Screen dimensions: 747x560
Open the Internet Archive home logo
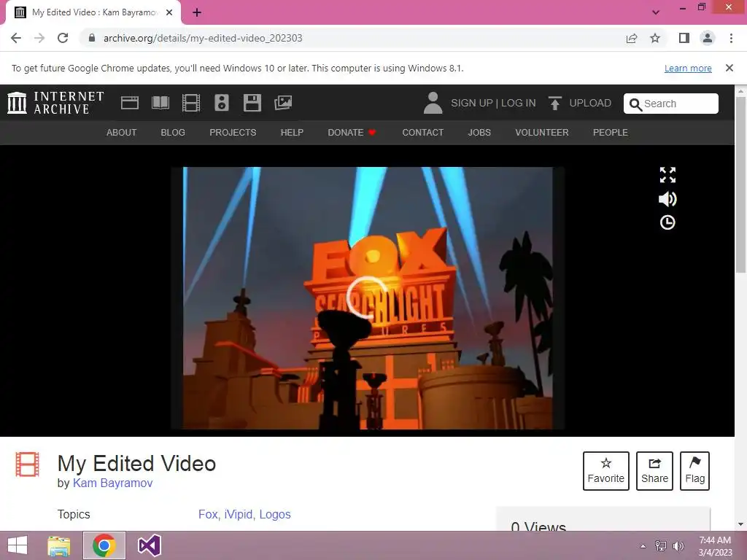click(55, 103)
